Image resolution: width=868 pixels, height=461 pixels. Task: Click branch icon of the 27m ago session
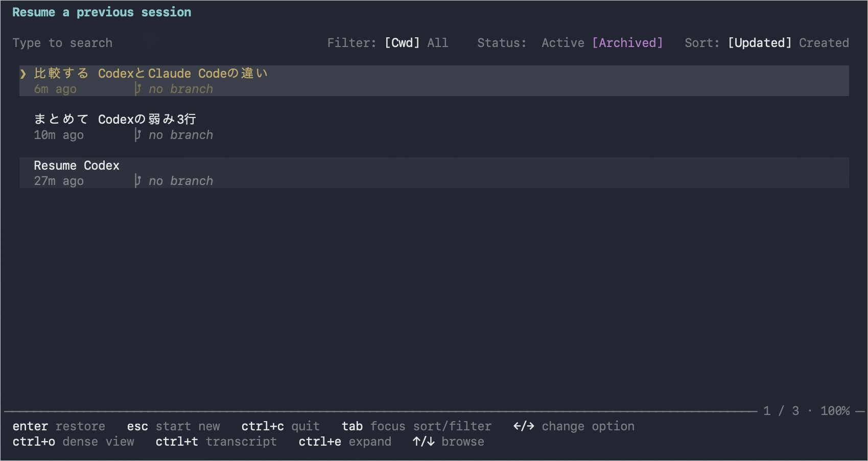point(137,181)
